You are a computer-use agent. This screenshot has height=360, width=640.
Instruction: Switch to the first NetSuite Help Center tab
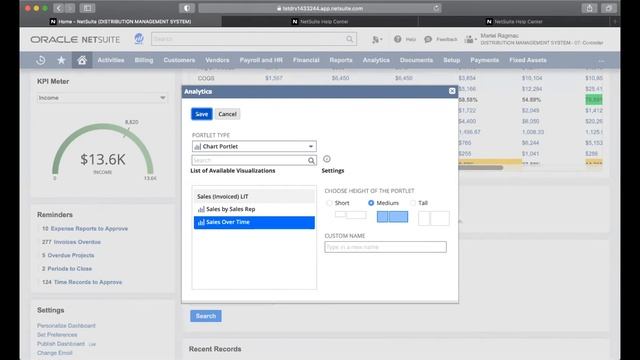[x=320, y=22]
